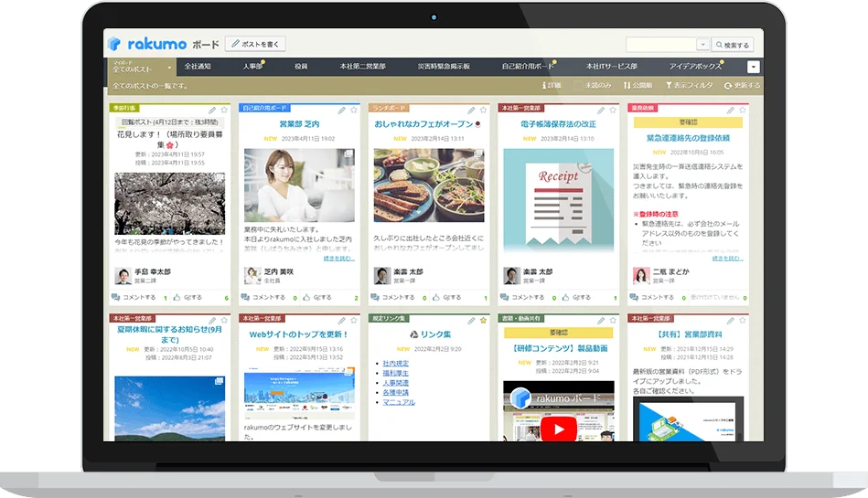The width and height of the screenshot is (868, 498).
Task: Click the 検索する search button
Action: tap(732, 45)
